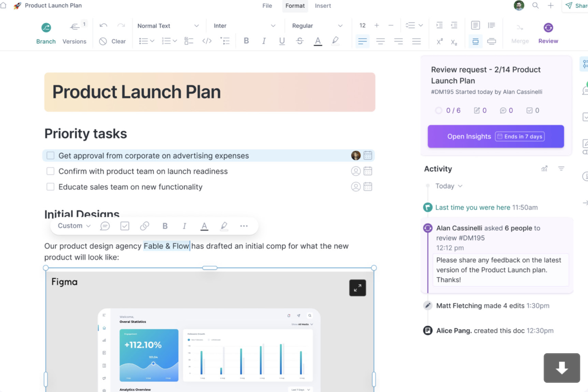Click the link icon in floating toolbar
This screenshot has height=392, width=588.
(x=144, y=226)
